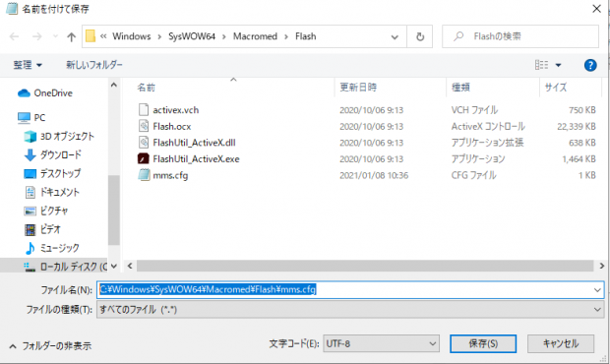
Task: Click the activex.vch file icon
Action: tap(144, 109)
